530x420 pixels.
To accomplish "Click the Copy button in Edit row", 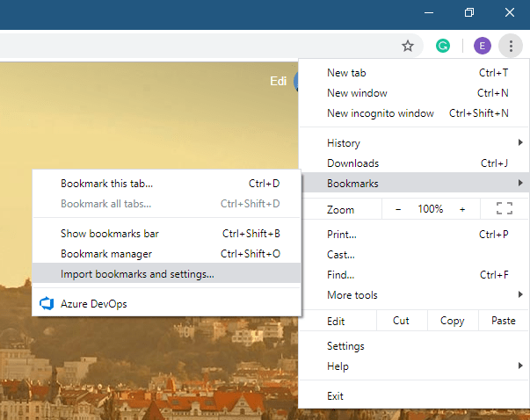I will coord(453,321).
